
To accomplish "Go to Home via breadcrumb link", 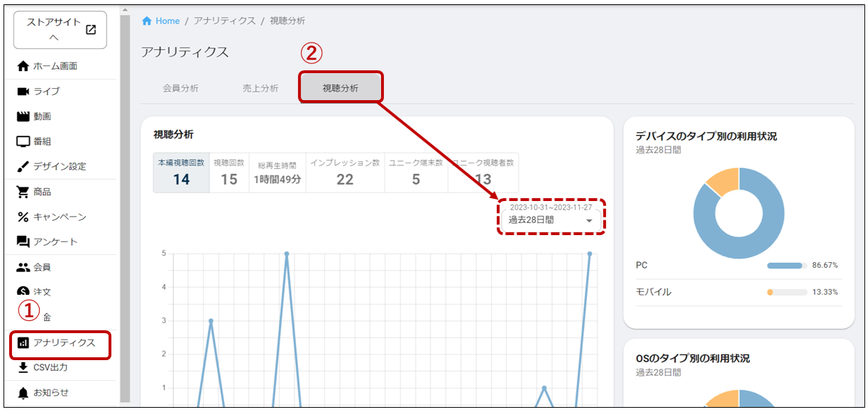I will 167,21.
